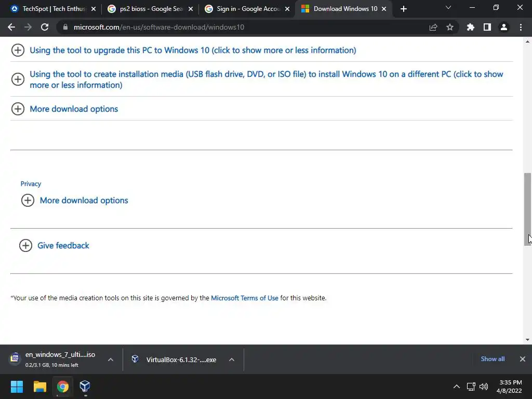This screenshot has width=532, height=399.
Task: Click the Give feedback link
Action: click(63, 245)
